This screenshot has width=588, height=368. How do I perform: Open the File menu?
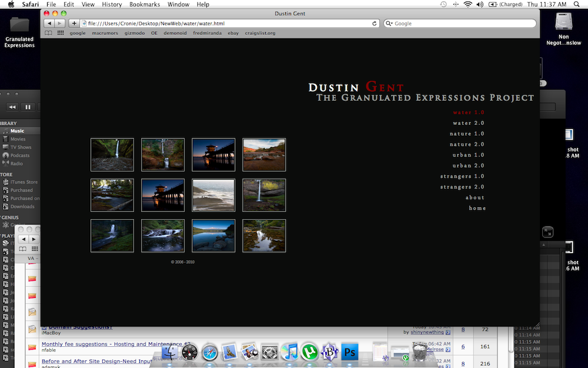pyautogui.click(x=51, y=5)
